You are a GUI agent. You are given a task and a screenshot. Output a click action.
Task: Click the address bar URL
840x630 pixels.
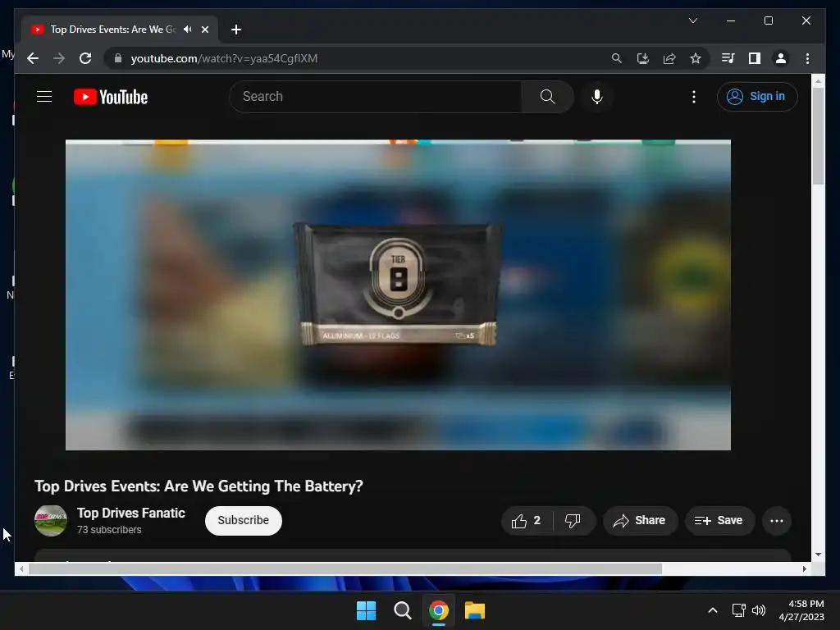224,58
